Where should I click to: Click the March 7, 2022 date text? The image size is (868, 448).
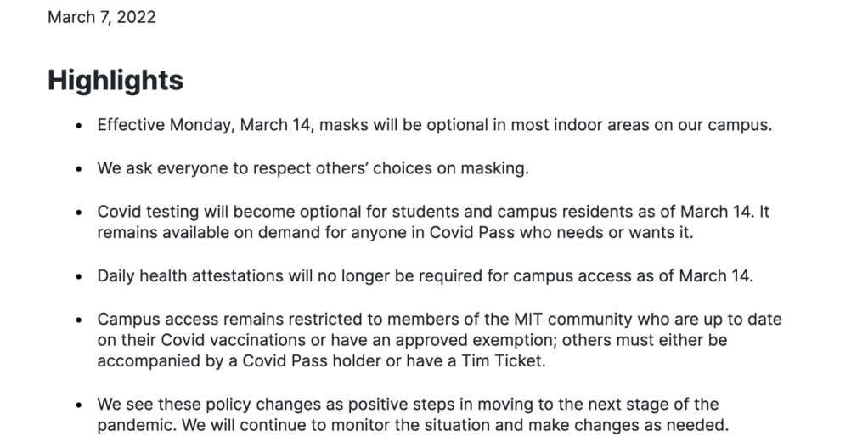[x=101, y=17]
